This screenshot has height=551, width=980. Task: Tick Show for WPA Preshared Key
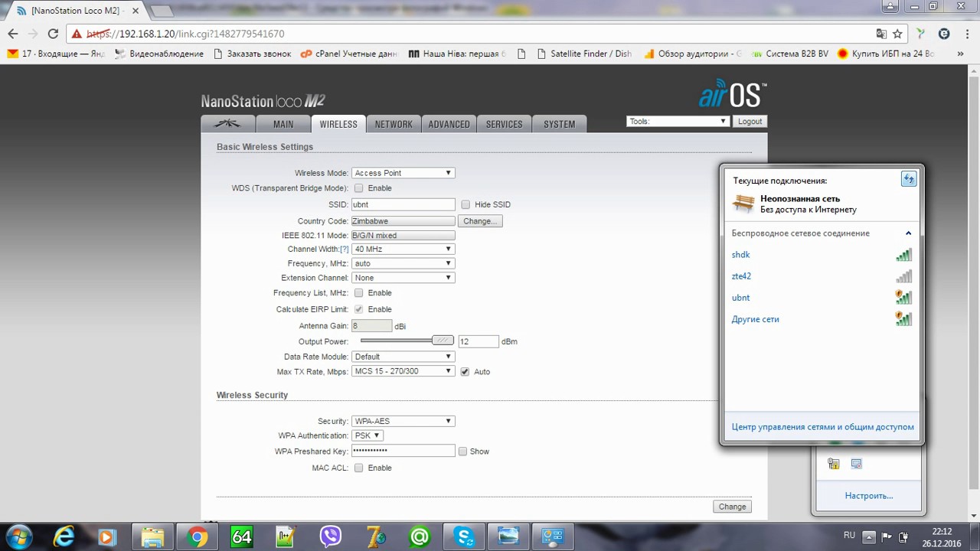click(462, 452)
